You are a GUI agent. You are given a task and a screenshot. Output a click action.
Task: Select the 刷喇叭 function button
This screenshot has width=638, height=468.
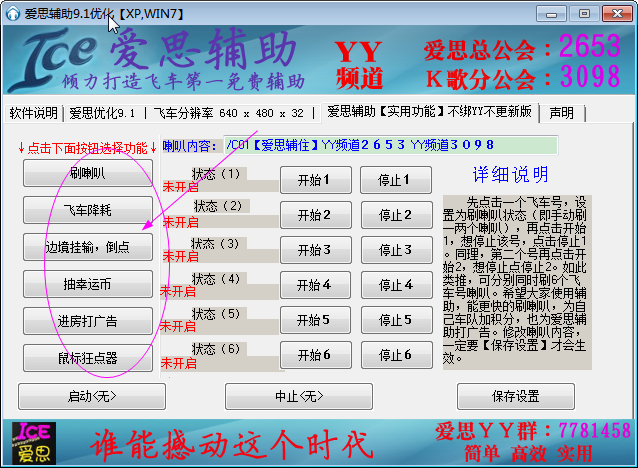(x=88, y=173)
